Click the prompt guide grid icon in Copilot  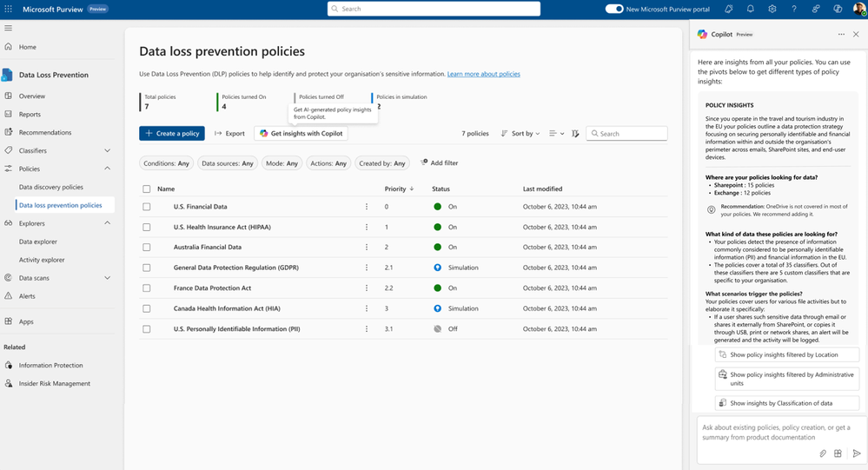tap(838, 453)
